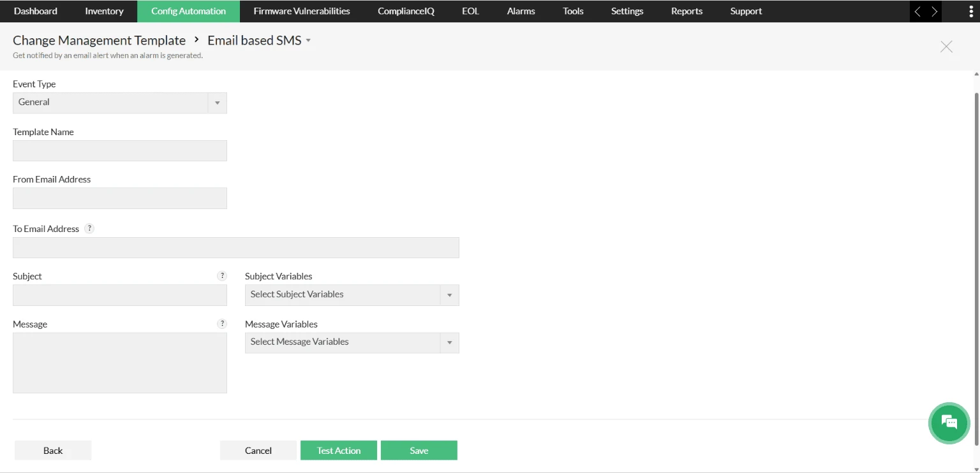Image resolution: width=980 pixels, height=473 pixels.
Task: Open the three-dot more options menu
Action: [971, 11]
